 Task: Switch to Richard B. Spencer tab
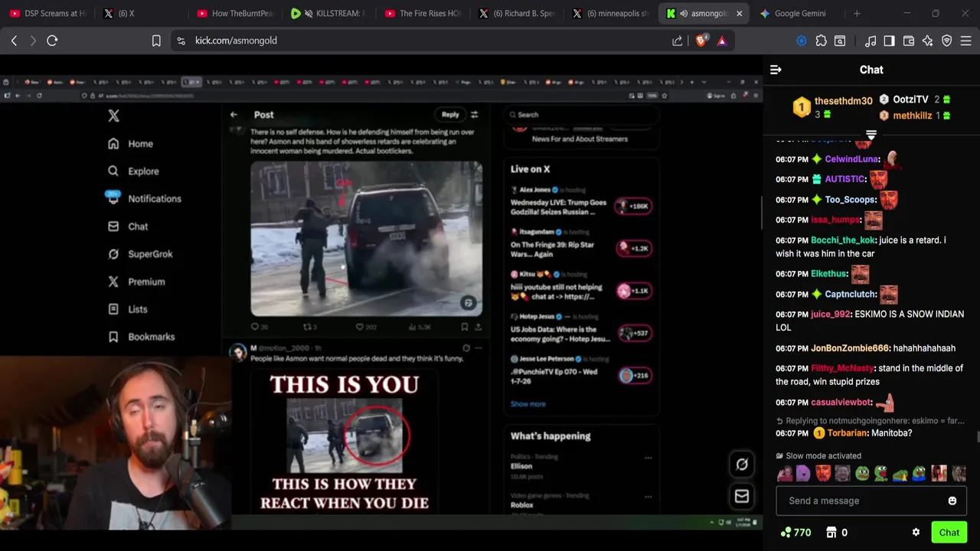pyautogui.click(x=517, y=13)
